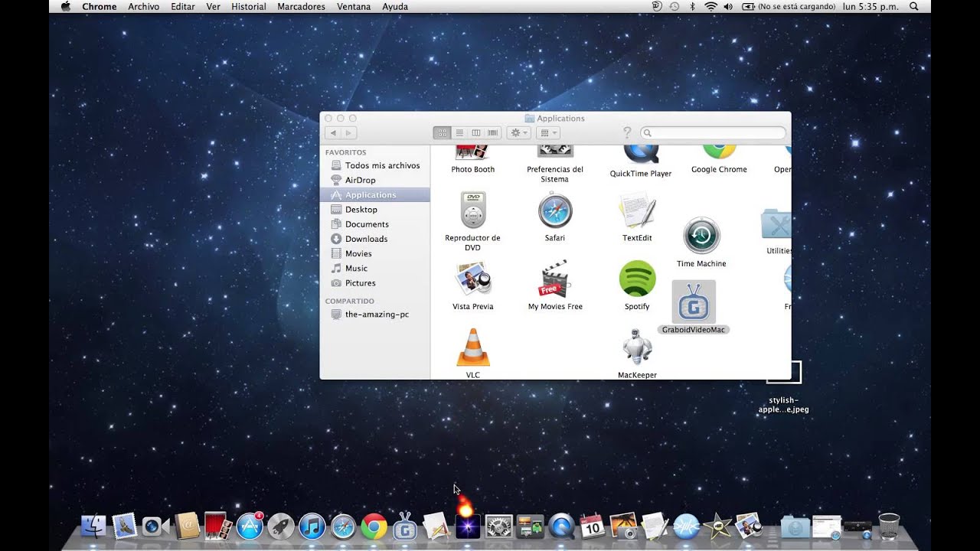Open Mail from the Dock
The image size is (980, 551).
[125, 527]
